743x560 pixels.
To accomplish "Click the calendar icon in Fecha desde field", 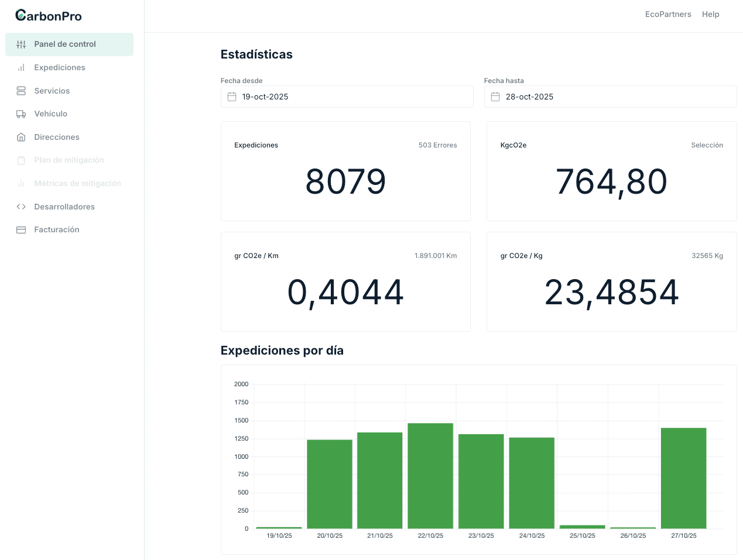I will [x=231, y=97].
